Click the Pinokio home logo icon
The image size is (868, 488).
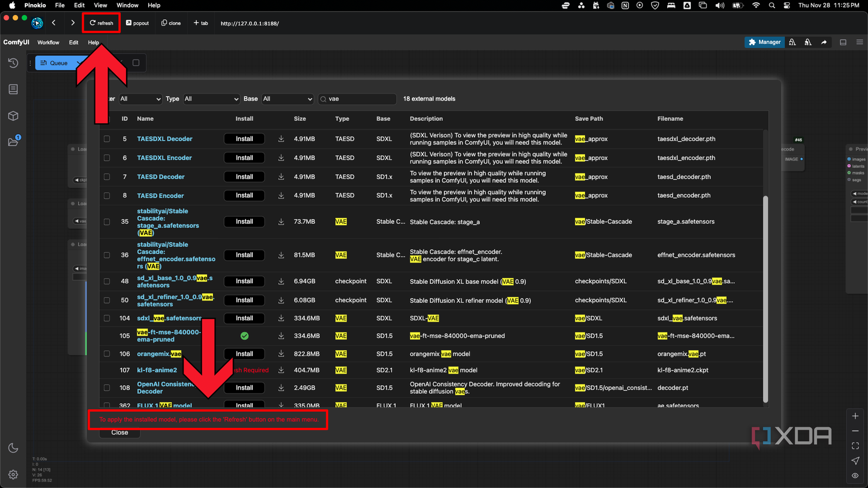tap(37, 23)
